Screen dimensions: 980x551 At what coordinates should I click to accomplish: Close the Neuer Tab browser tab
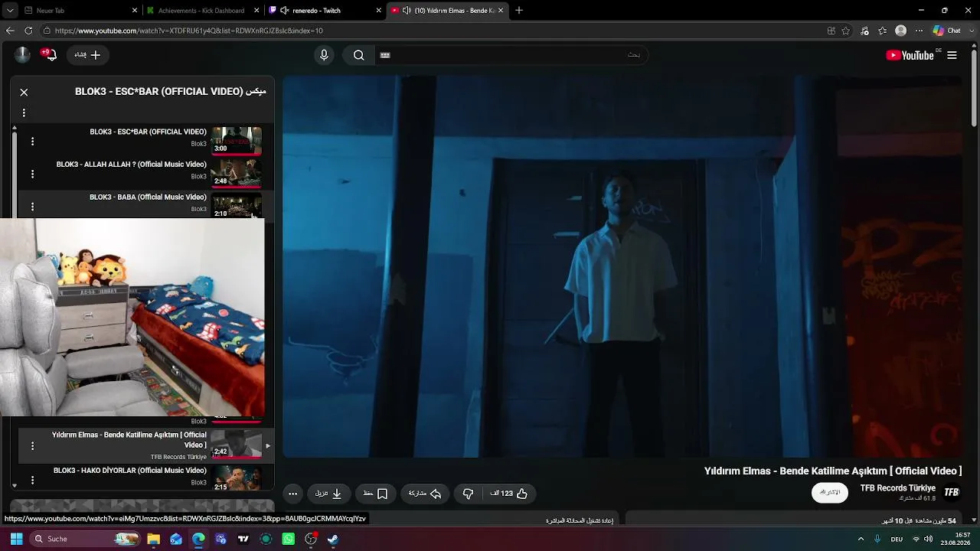click(135, 11)
